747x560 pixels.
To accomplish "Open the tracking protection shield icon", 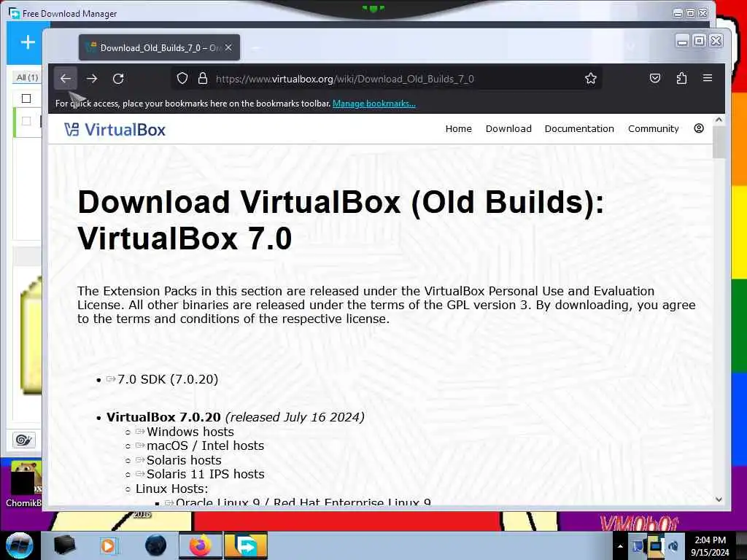I will (182, 79).
